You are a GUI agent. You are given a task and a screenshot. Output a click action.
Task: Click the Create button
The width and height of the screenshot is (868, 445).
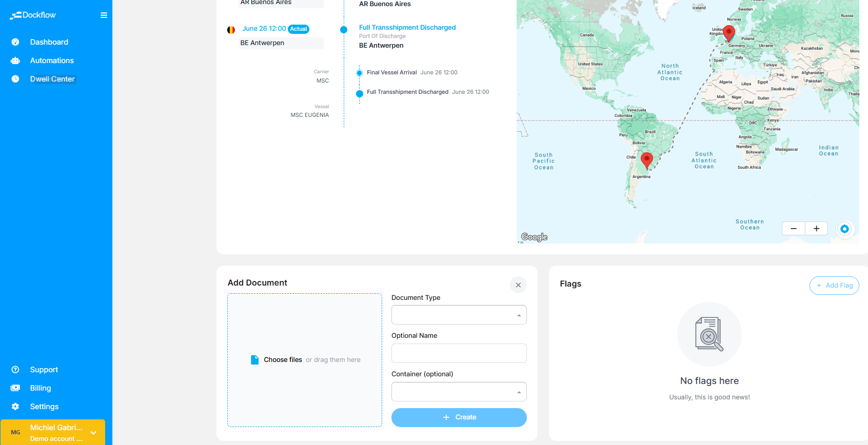(x=459, y=417)
